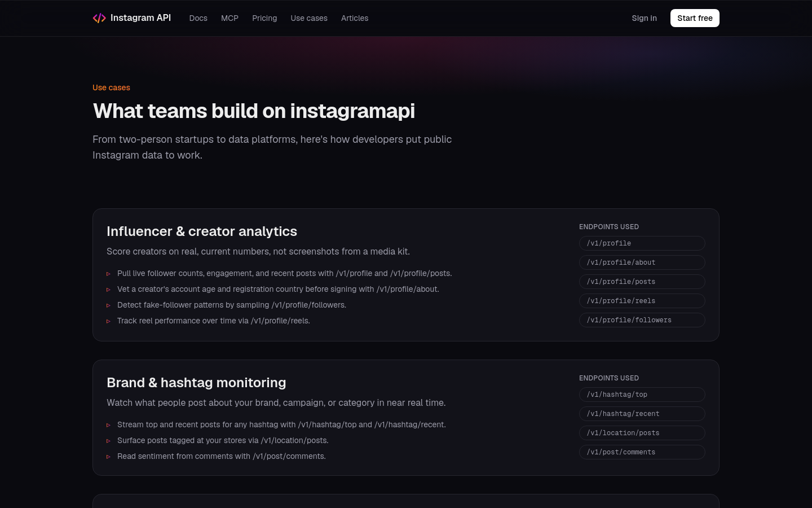Screen dimensions: 812x508
Task: Click the Instagram API brand name
Action: coord(140,18)
